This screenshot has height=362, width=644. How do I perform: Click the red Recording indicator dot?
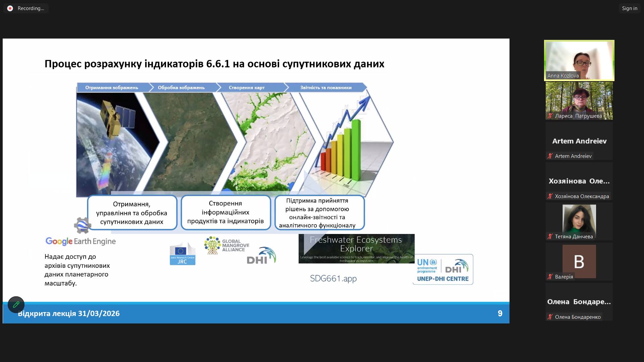click(x=10, y=8)
